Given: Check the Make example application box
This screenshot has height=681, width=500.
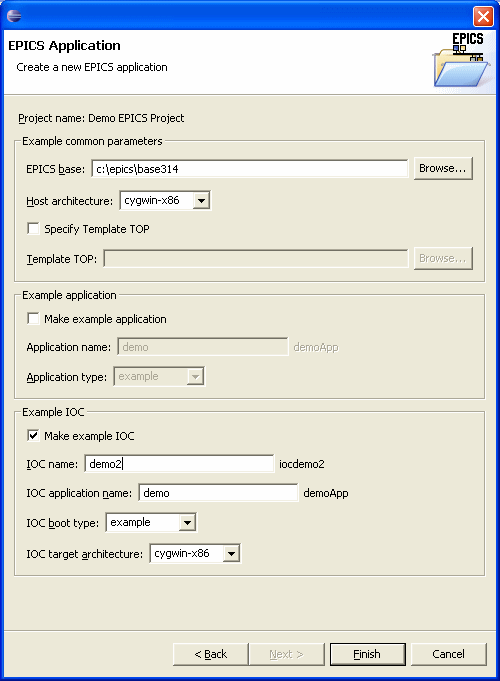Looking at the screenshot, I should [x=33, y=318].
